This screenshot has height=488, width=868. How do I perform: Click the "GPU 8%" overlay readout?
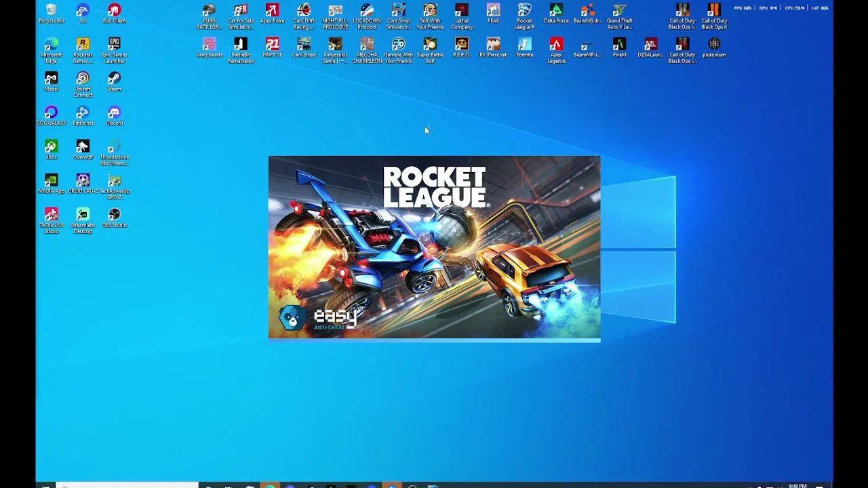[768, 8]
